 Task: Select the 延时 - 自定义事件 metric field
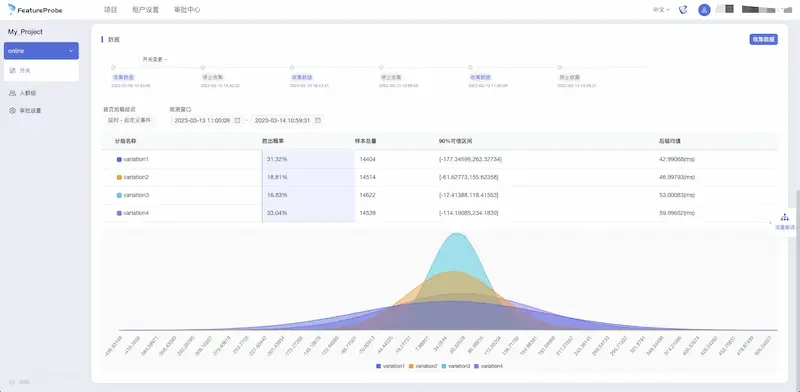[x=129, y=120]
